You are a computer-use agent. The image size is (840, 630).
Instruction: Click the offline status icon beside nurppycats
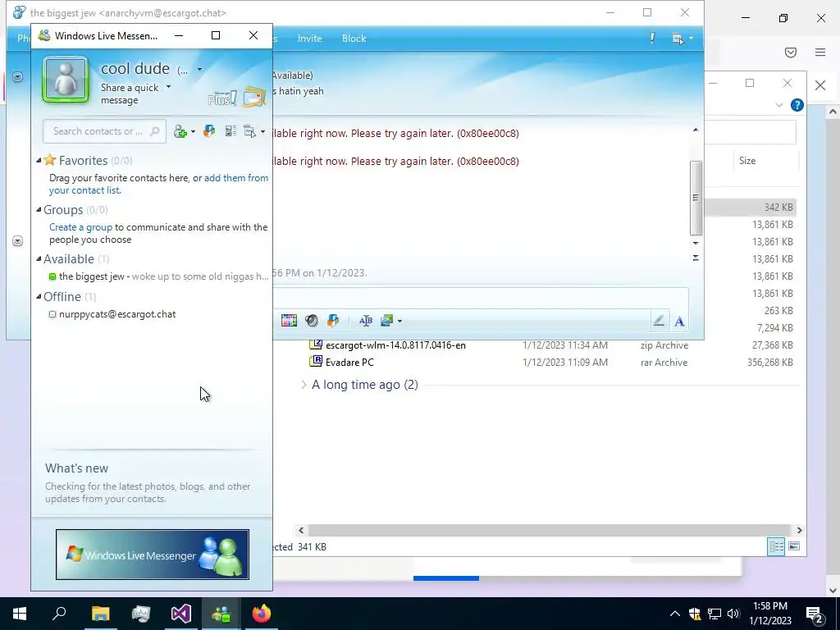click(x=52, y=314)
